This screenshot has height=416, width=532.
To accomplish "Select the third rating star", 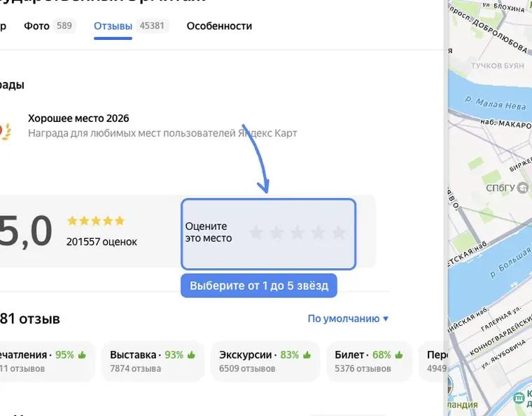I will pos(297,233).
